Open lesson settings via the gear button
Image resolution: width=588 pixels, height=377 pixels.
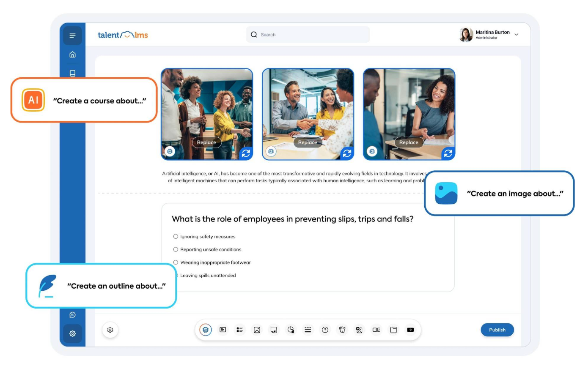click(110, 330)
